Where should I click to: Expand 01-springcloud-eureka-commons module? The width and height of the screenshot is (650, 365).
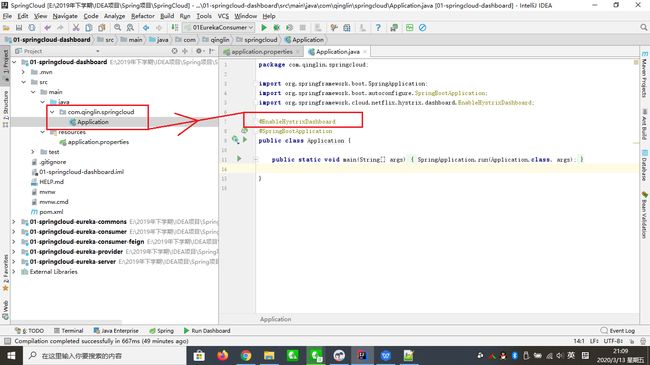pos(14,221)
